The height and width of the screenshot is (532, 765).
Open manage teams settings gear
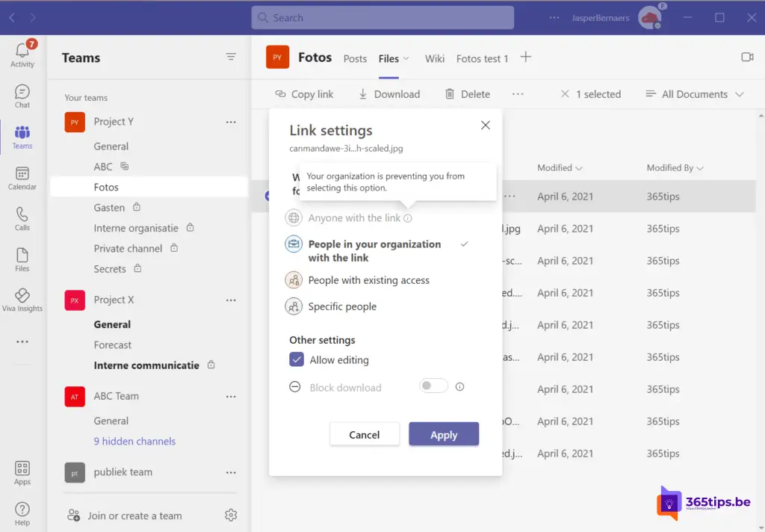coord(231,515)
